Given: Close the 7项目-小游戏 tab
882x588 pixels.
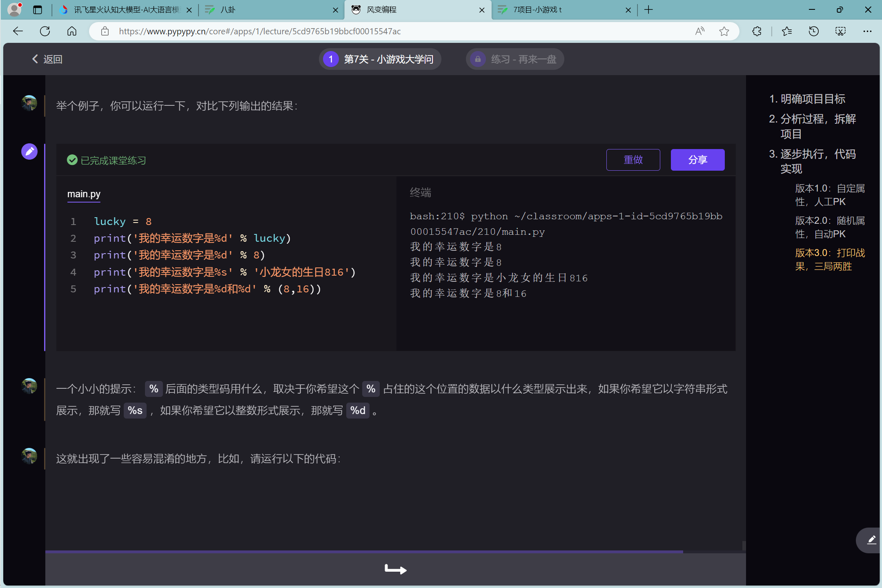Looking at the screenshot, I should (x=628, y=10).
